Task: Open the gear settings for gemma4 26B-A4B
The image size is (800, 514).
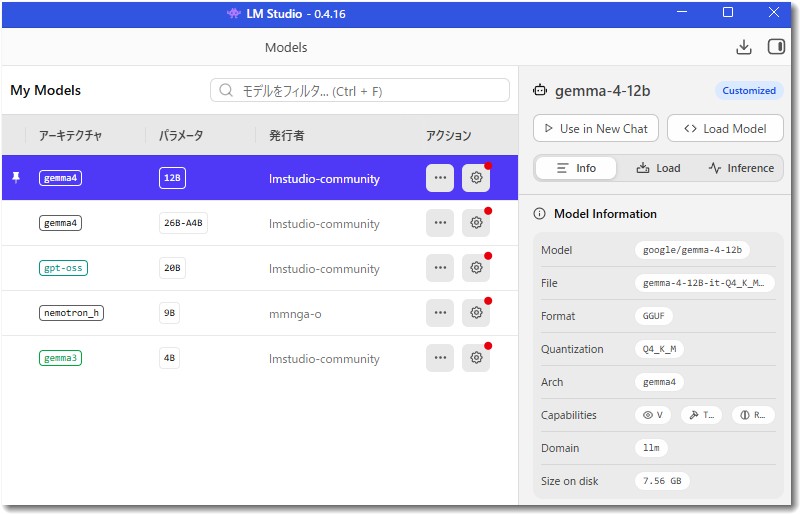Action: (476, 223)
